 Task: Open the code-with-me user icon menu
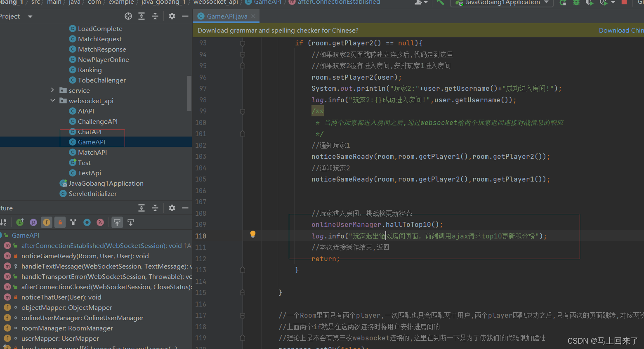[420, 2]
